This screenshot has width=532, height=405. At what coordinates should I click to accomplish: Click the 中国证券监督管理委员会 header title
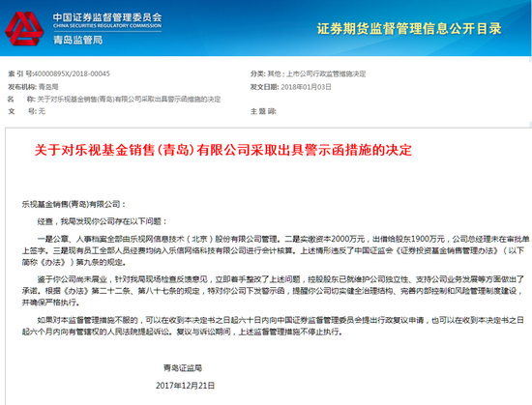(x=107, y=17)
